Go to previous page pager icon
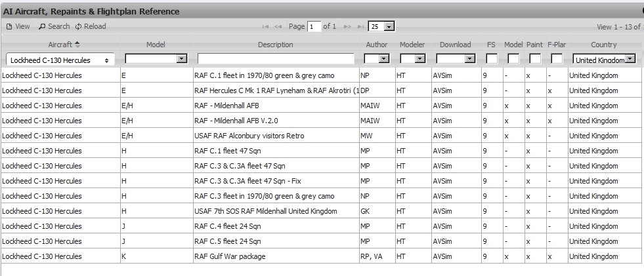Image resolution: width=644 pixels, height=276 pixels. 278,27
